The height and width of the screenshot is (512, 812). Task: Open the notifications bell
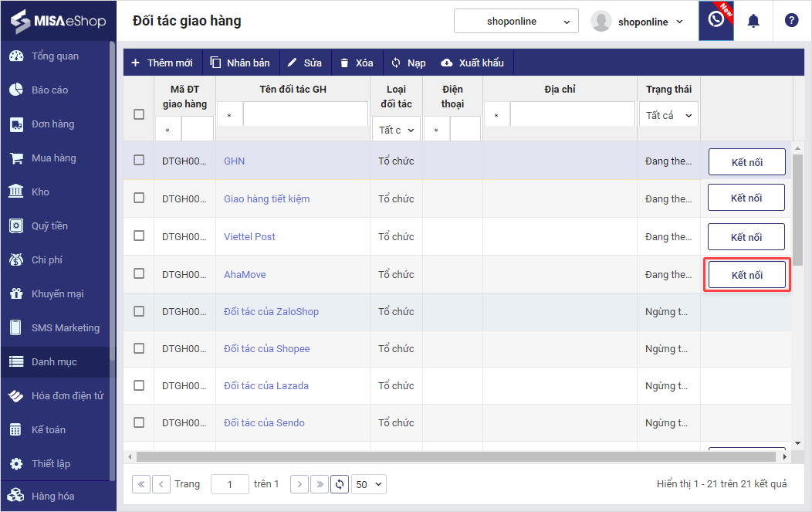753,21
